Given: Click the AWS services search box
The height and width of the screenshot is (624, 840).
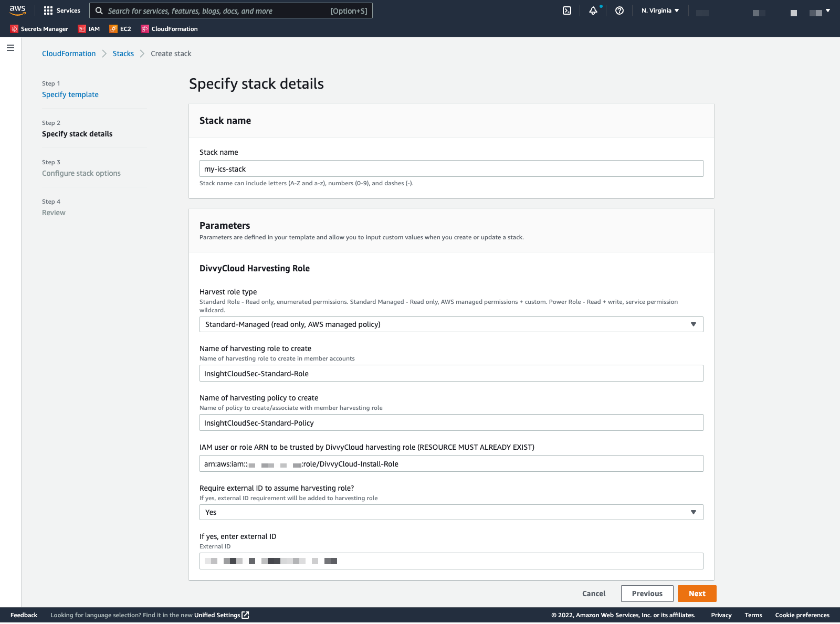Looking at the screenshot, I should (x=231, y=10).
